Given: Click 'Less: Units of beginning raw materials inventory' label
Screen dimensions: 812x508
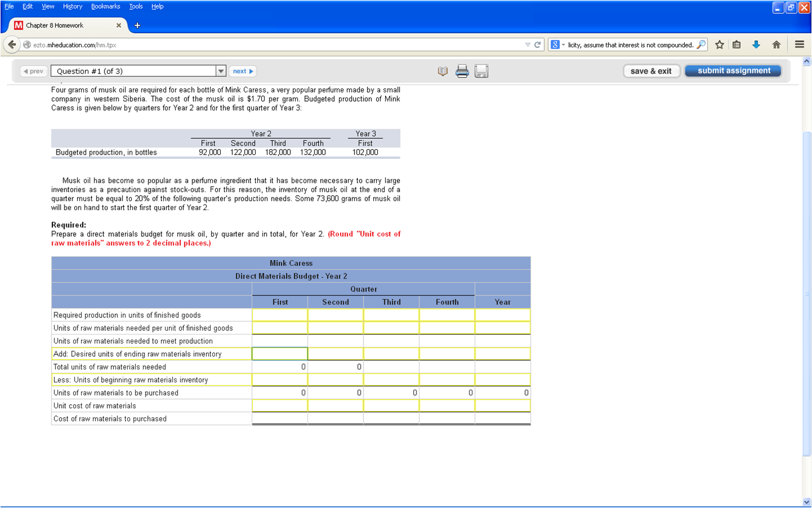Looking at the screenshot, I should (131, 380).
